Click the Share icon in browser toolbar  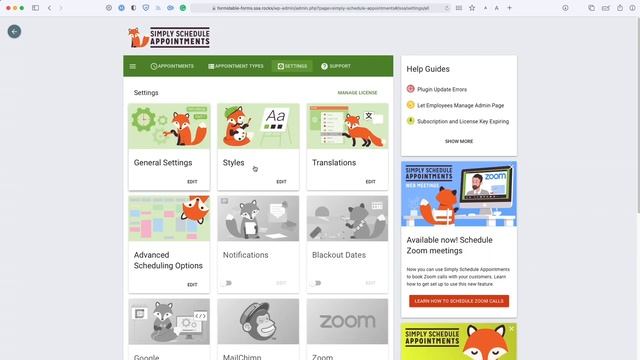click(x=620, y=8)
